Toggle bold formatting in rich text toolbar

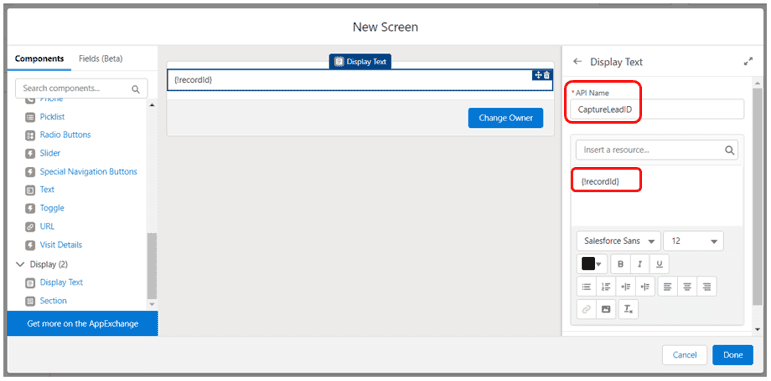tap(620, 264)
